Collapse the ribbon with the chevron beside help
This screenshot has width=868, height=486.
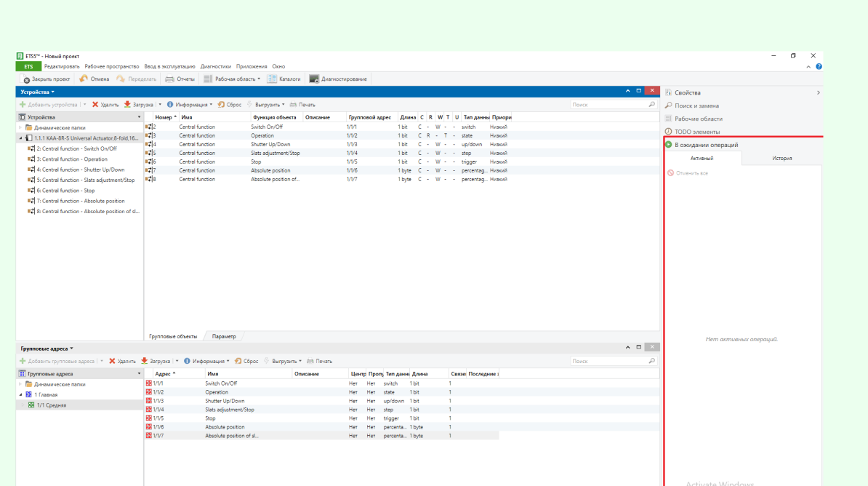pos(808,66)
